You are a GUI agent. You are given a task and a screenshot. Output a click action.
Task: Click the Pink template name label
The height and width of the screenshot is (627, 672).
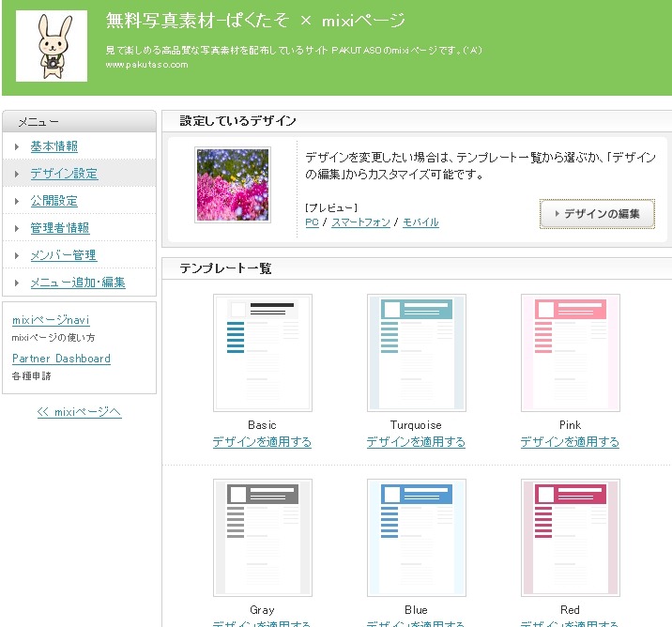click(570, 425)
